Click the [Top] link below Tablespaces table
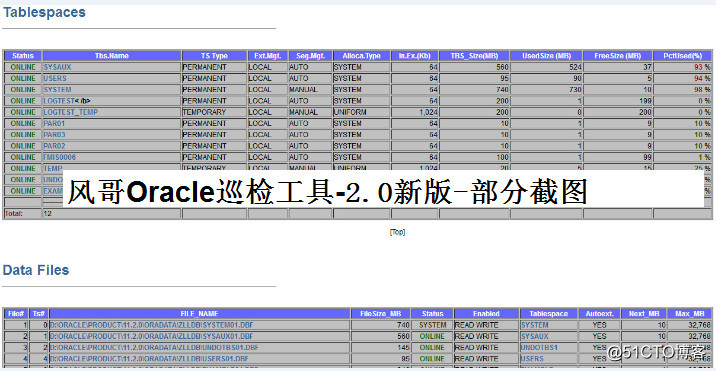Image resolution: width=716 pixels, height=371 pixels. click(x=397, y=232)
